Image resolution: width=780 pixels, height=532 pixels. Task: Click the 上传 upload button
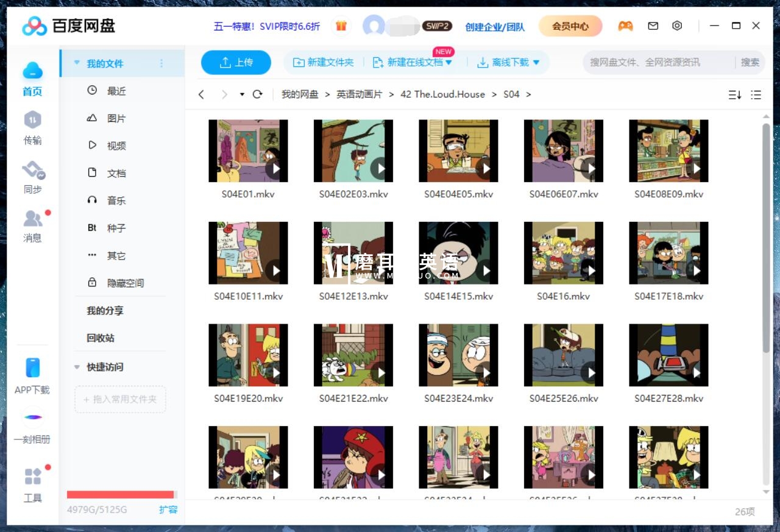coord(236,62)
